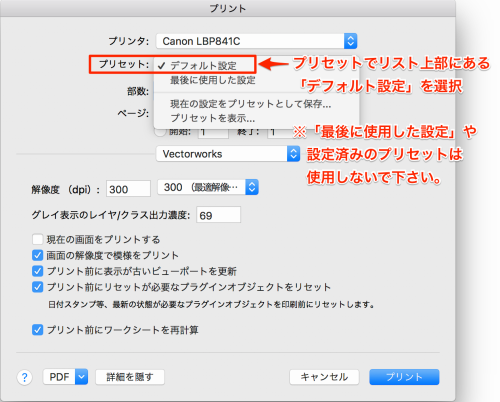500x402 pixels.
Task: Open the PDF dropdown arrow
Action: (x=81, y=377)
